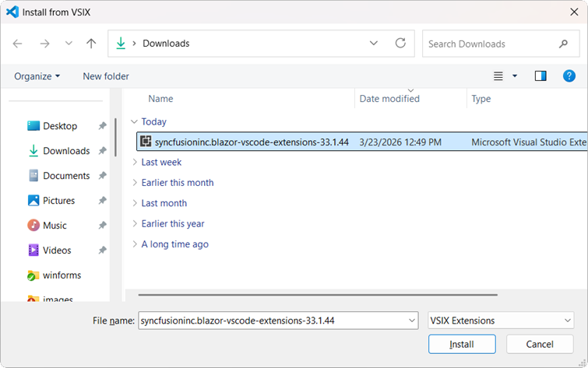Open address bar previous locations dropdown
Screen dimensions: 588x368
pos(374,44)
